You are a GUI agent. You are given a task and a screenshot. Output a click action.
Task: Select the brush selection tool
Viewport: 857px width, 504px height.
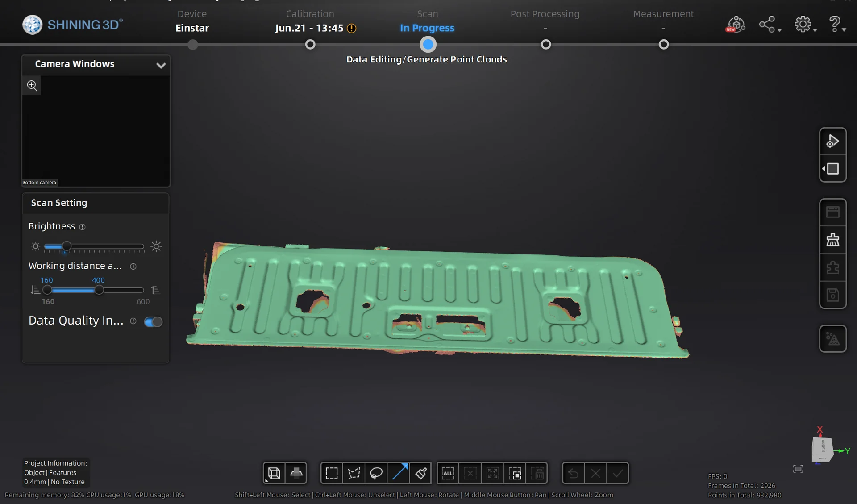(x=421, y=473)
